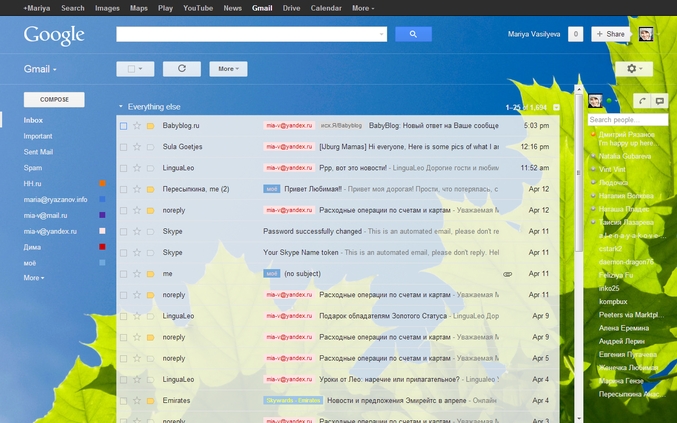Open the notifications counter showing 0

click(x=575, y=34)
